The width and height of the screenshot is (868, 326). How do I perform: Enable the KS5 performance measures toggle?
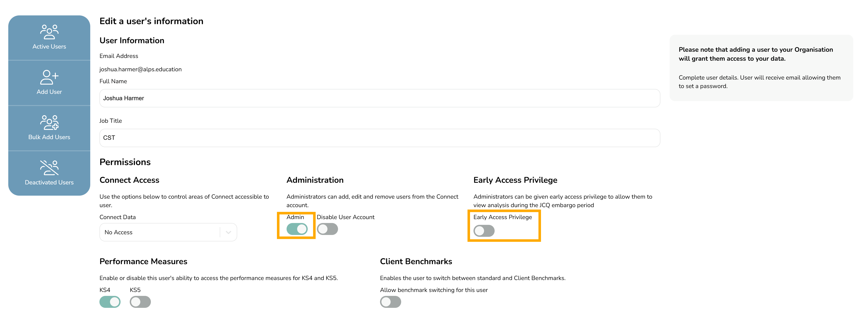click(140, 302)
